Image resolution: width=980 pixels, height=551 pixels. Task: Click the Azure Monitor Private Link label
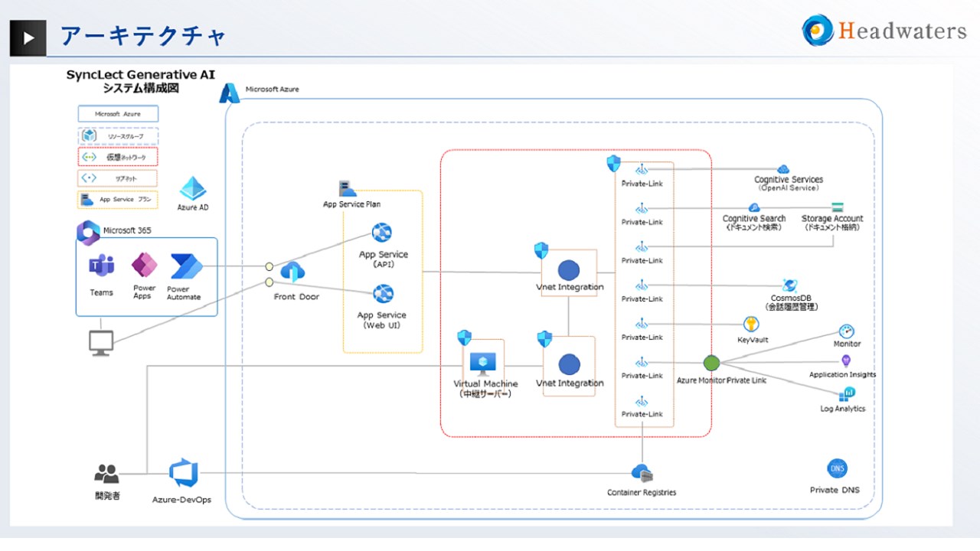click(721, 380)
